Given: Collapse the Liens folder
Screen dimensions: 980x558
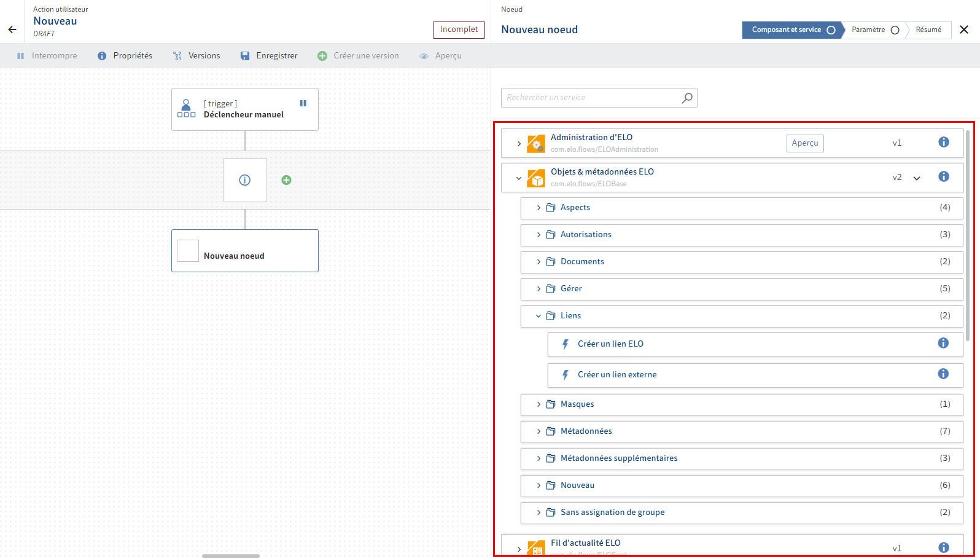Looking at the screenshot, I should click(x=539, y=316).
